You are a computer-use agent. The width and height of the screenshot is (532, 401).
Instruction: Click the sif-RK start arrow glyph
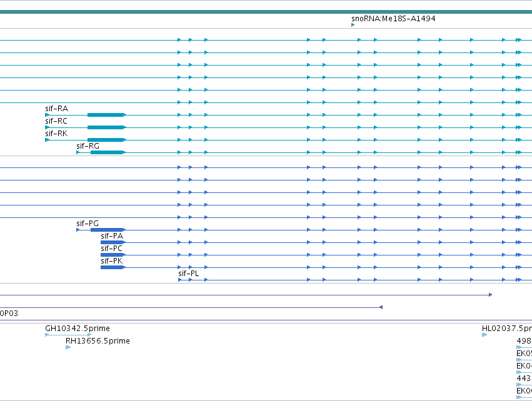tap(47, 140)
